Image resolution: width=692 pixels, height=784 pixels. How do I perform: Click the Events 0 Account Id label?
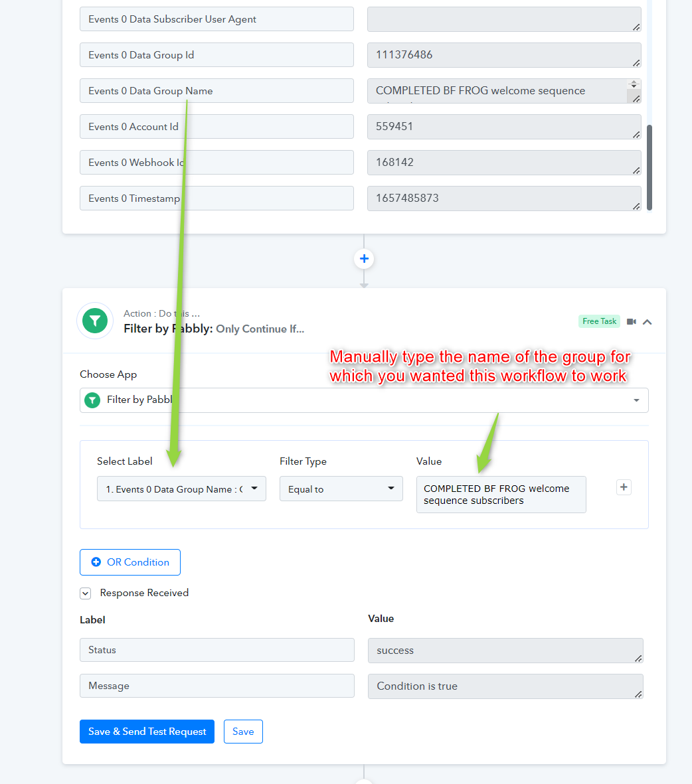pos(216,127)
